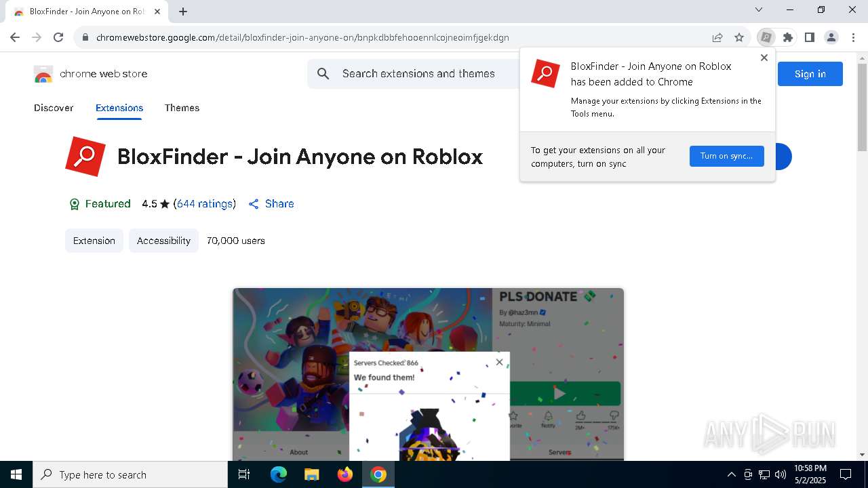Open the extension preview screenshot

tap(428, 374)
